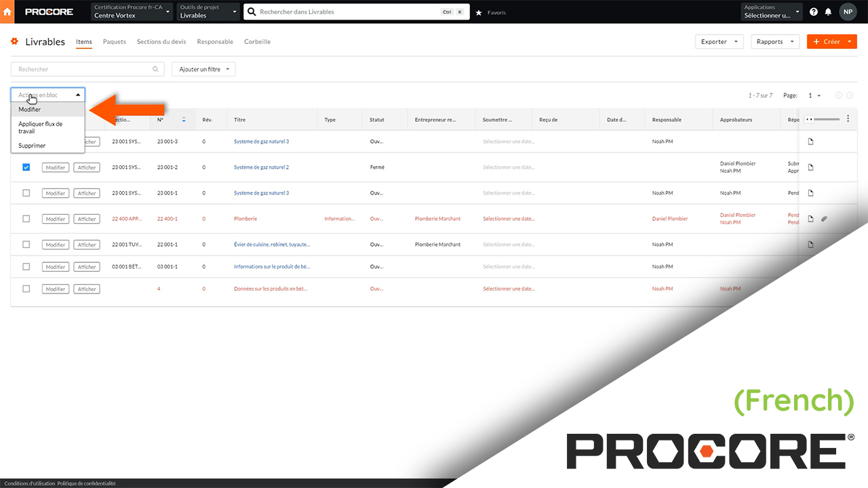Click Modifier button for row 03 001-1
Screen dimensions: 868x488
click(56, 266)
